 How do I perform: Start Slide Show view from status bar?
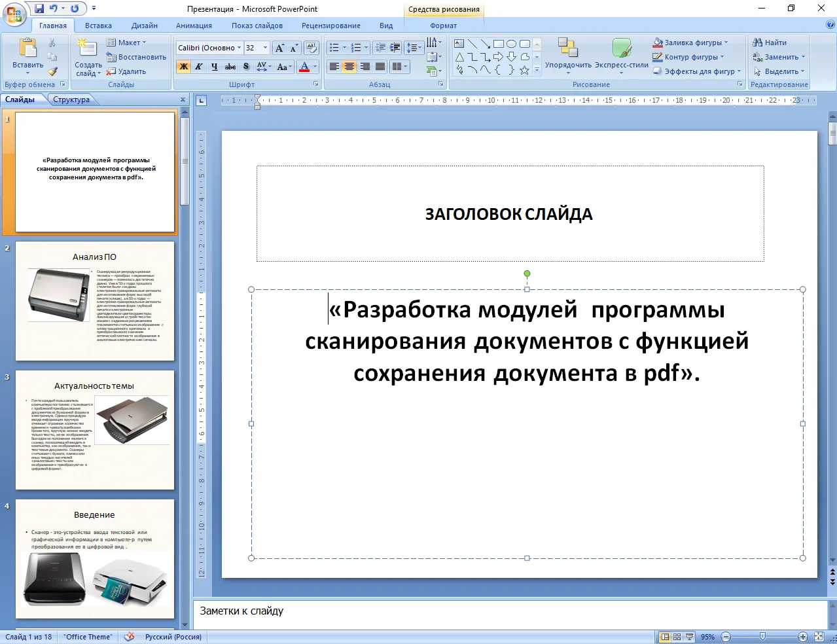click(x=689, y=637)
